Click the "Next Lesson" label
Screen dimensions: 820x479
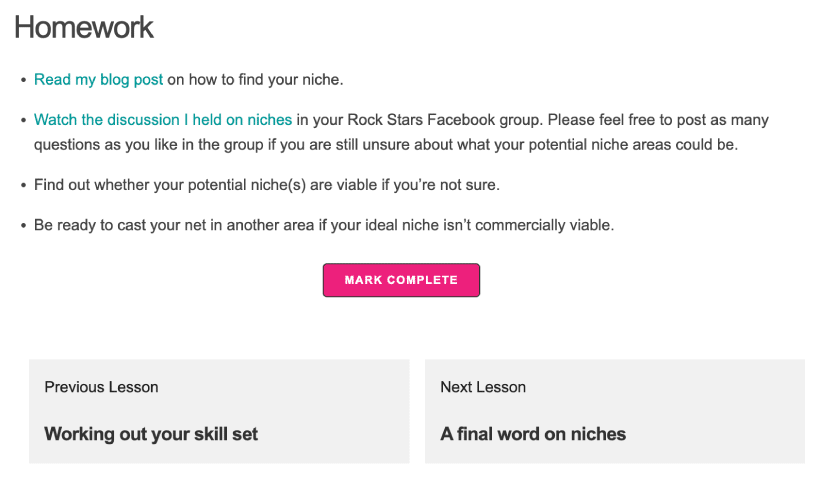coord(483,387)
